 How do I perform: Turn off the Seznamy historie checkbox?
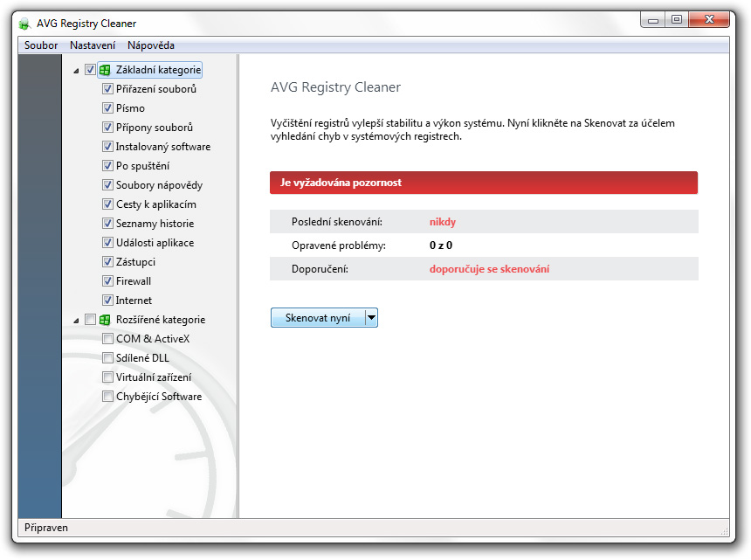(x=107, y=224)
